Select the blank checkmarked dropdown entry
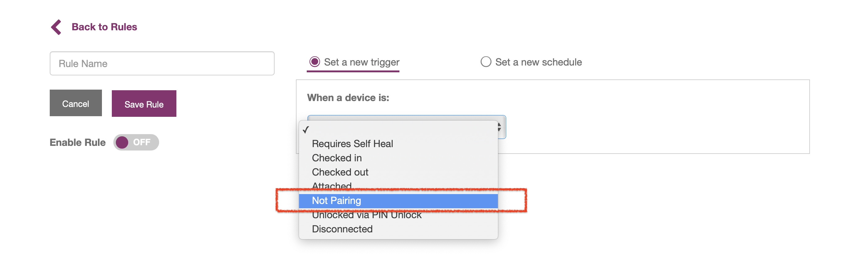This screenshot has width=868, height=267. 398,130
